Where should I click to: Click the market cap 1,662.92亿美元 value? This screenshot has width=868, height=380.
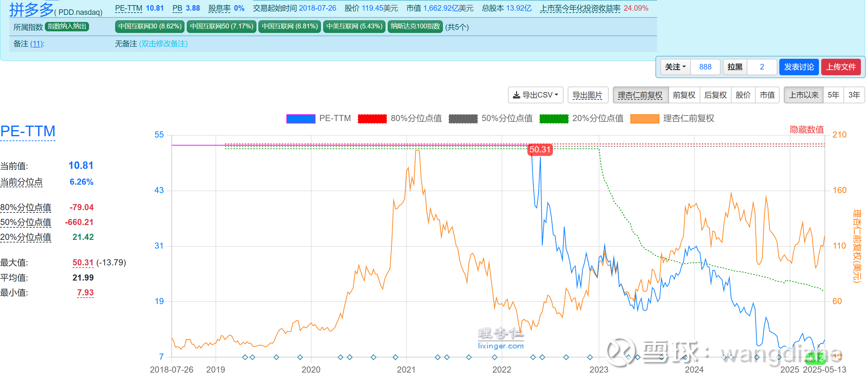tap(448, 8)
